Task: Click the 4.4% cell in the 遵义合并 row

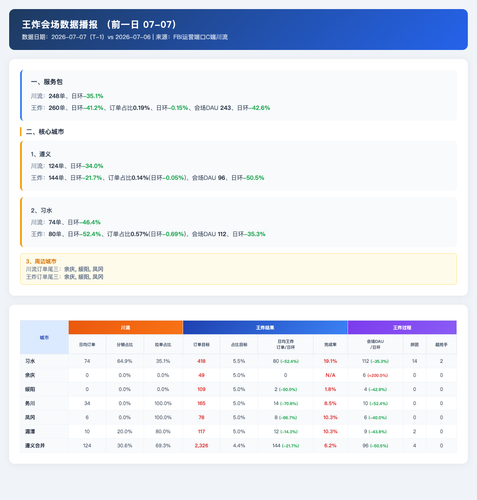Action: click(239, 445)
